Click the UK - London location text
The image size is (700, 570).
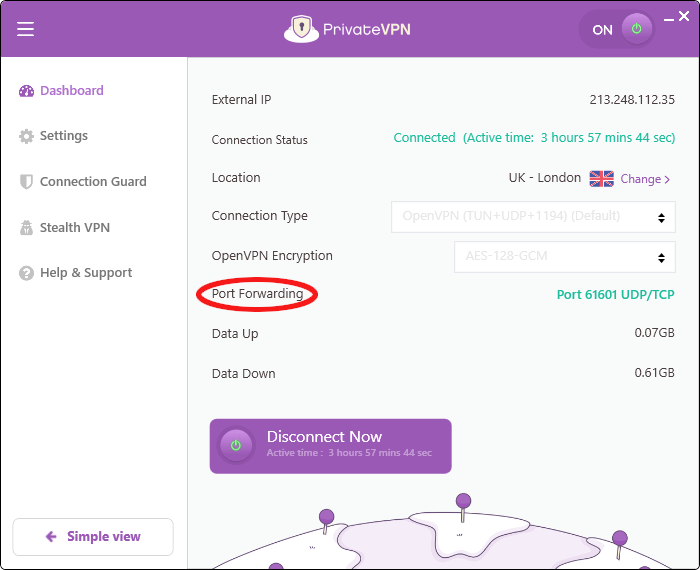click(x=545, y=178)
